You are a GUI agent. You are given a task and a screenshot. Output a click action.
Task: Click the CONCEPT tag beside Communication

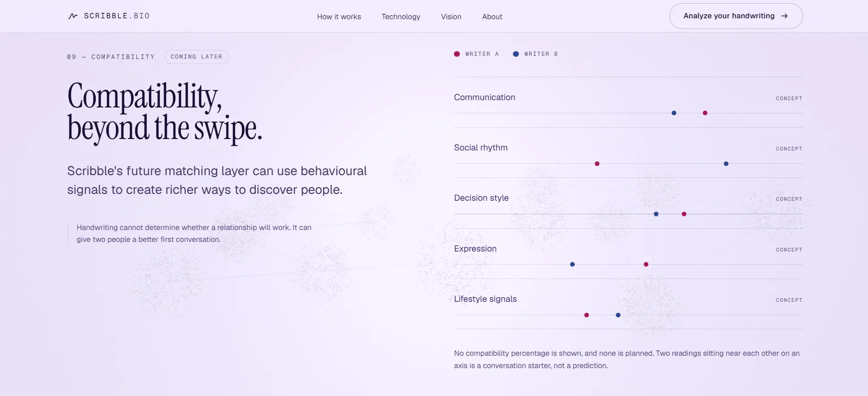(789, 98)
